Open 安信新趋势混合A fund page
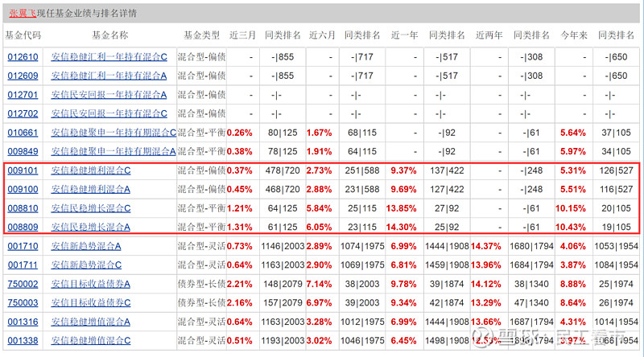Image resolution: width=644 pixels, height=357 pixels. pos(86,246)
